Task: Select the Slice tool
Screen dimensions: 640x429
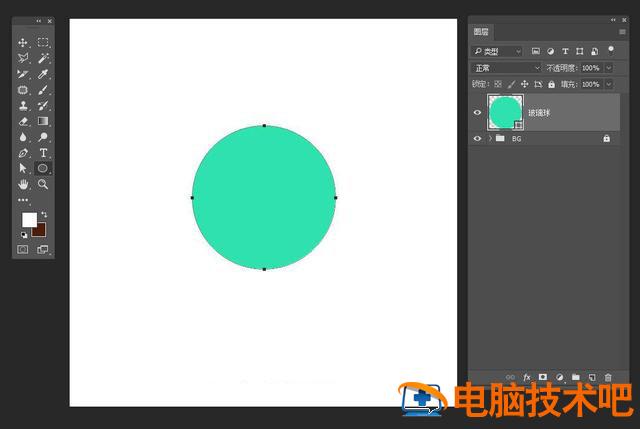Action: point(23,74)
